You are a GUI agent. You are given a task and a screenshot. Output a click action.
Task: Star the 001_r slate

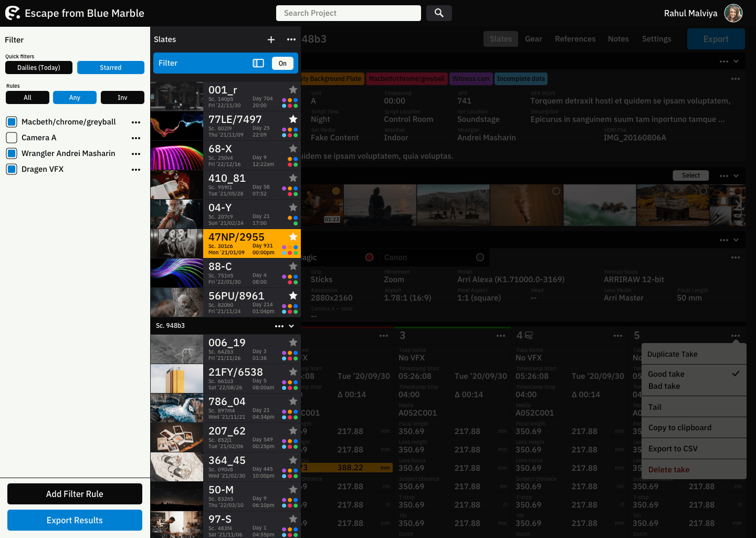coord(293,89)
